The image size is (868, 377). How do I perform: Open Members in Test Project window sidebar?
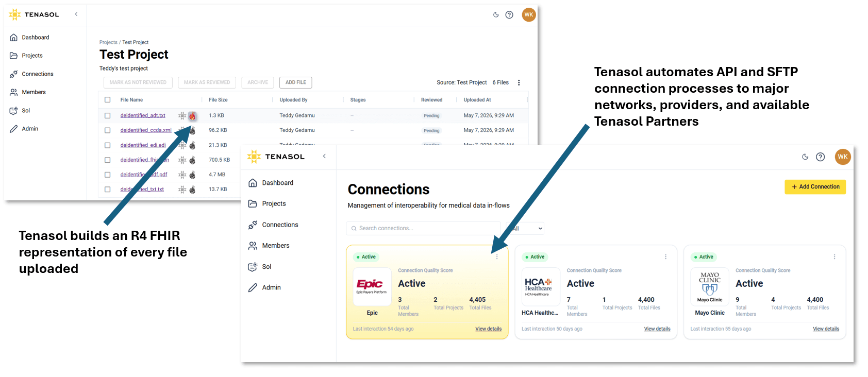[28, 92]
